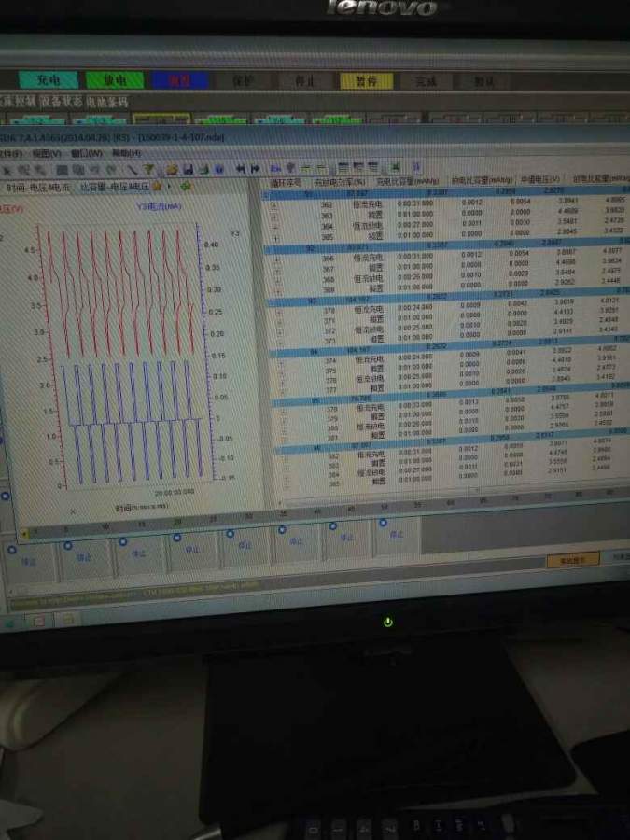Select the cycle 94 summary row
Screen dimensions: 630x840
(451, 346)
